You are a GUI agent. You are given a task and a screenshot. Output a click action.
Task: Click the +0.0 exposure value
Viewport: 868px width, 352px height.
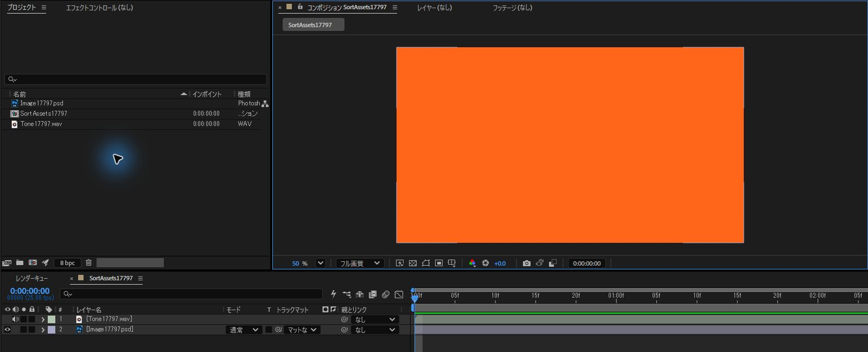coord(500,263)
